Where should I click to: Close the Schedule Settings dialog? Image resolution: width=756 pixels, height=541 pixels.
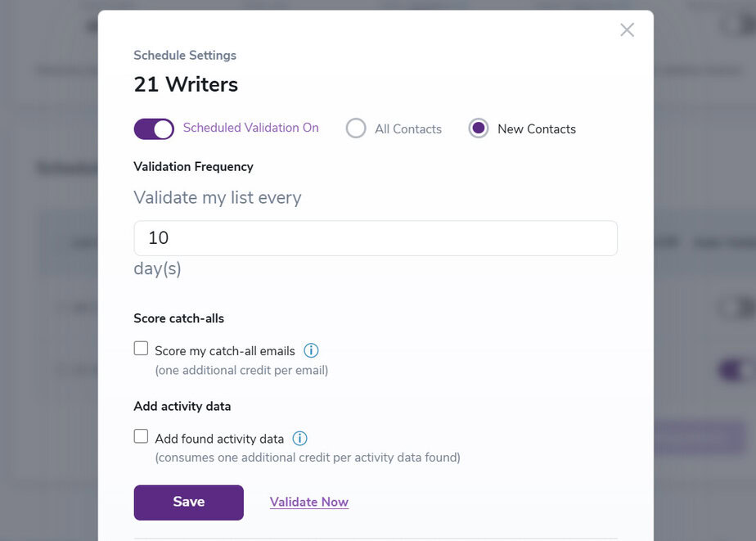pyautogui.click(x=627, y=30)
